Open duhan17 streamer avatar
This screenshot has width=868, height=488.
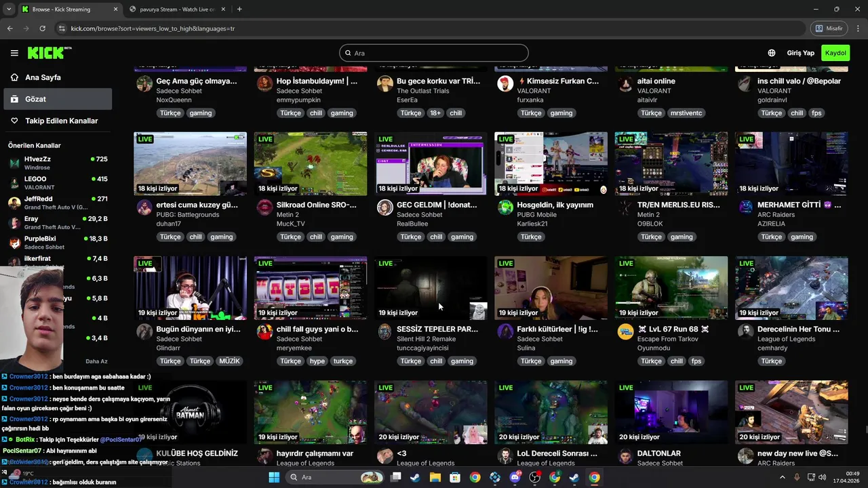pos(144,207)
